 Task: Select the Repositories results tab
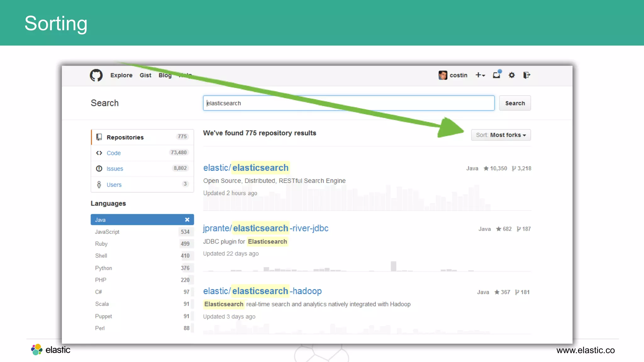click(x=142, y=137)
